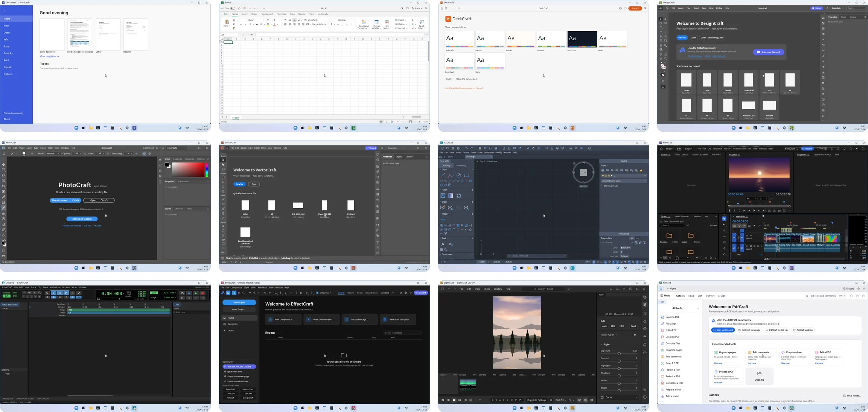This screenshot has height=412, width=868.
Task: Click the search magnifier icon in DeckCraft
Action: click(x=645, y=8)
